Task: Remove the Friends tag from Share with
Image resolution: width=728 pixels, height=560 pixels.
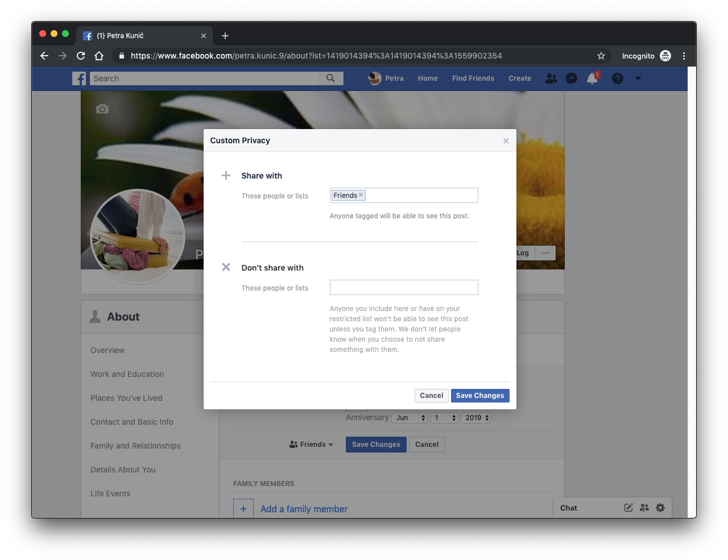Action: [x=361, y=195]
